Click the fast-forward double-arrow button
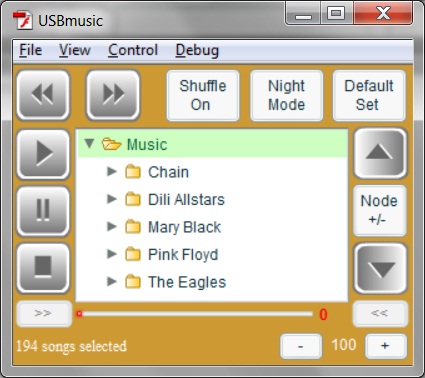This screenshot has height=378, width=425. tap(113, 95)
